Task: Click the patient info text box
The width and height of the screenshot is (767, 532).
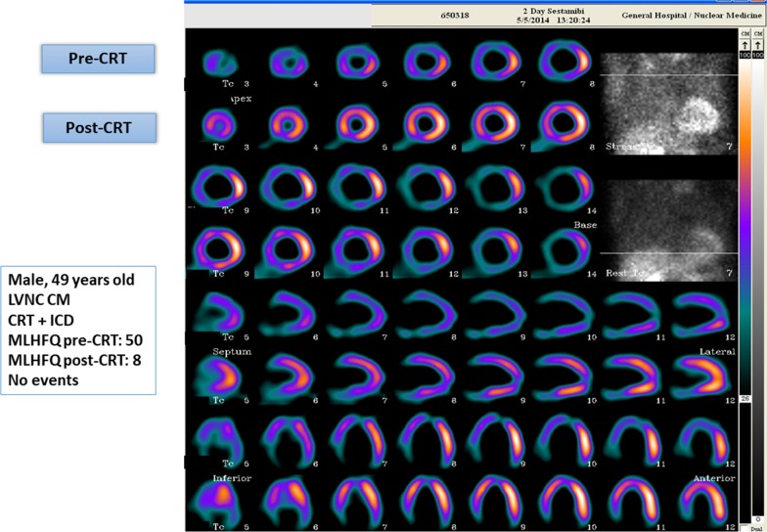Action: pos(79,330)
